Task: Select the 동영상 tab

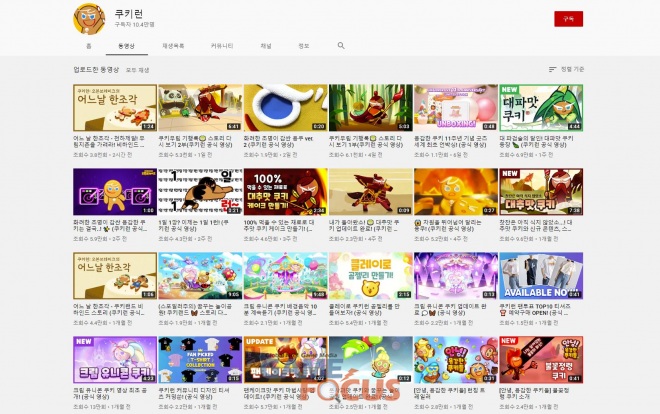Action: coord(126,46)
